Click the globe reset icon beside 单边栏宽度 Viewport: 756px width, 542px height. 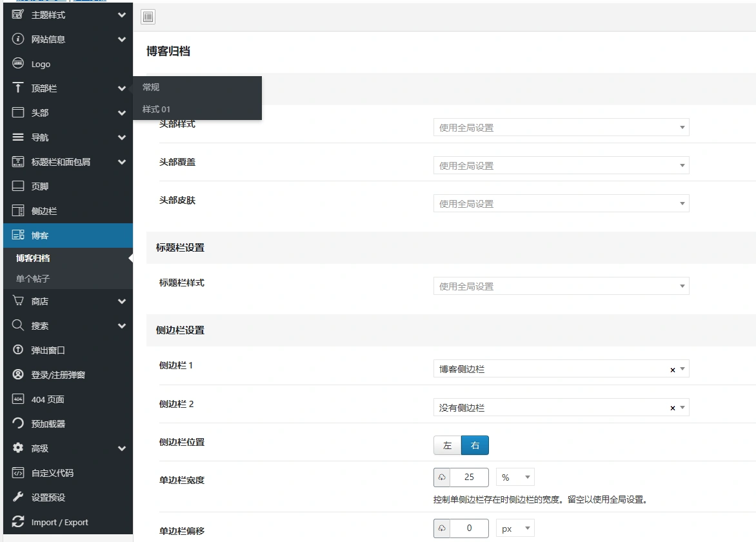(x=443, y=476)
